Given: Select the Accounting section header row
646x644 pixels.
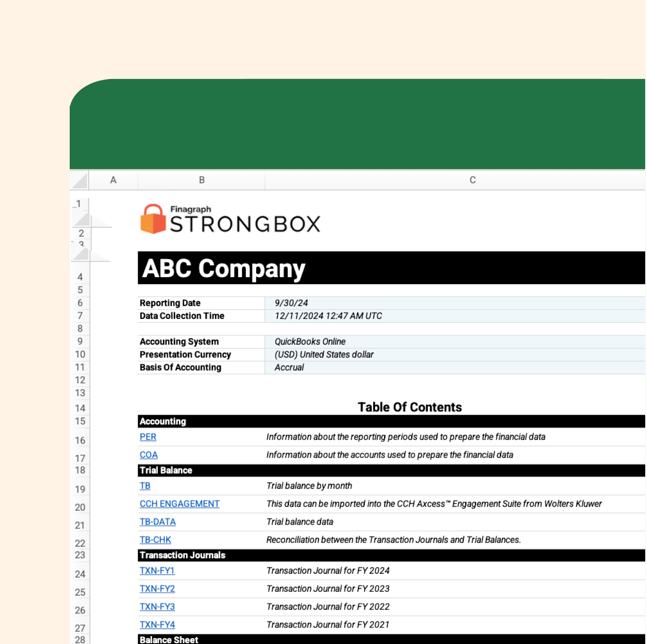Looking at the screenshot, I should (391, 421).
